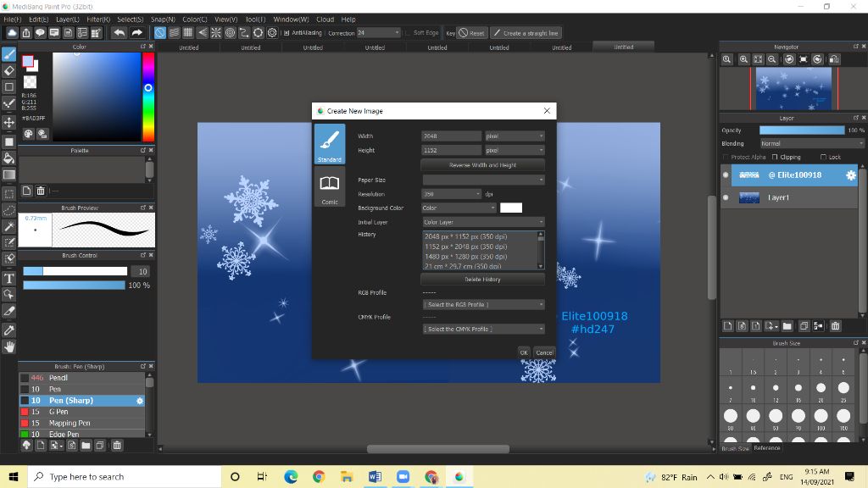Toggle Soft Edge checkbox

pos(408,33)
